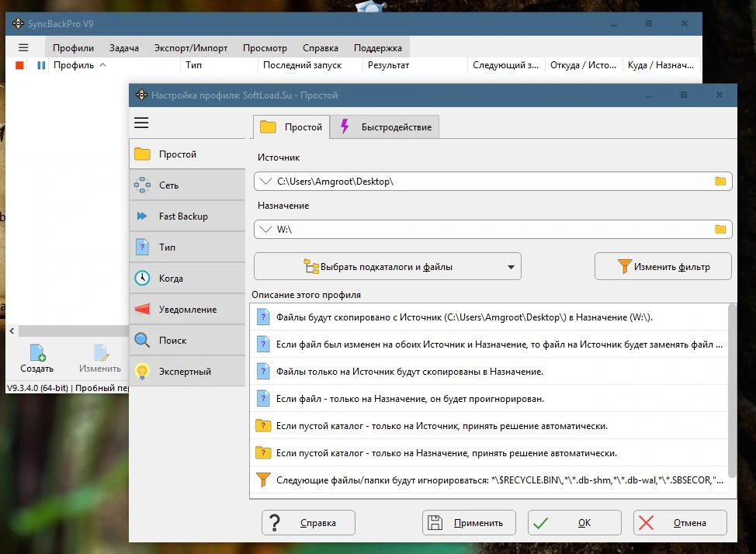756x554 pixels.
Task: Click the icon on 'Если файл - только на Назначение' row
Action: (x=263, y=399)
